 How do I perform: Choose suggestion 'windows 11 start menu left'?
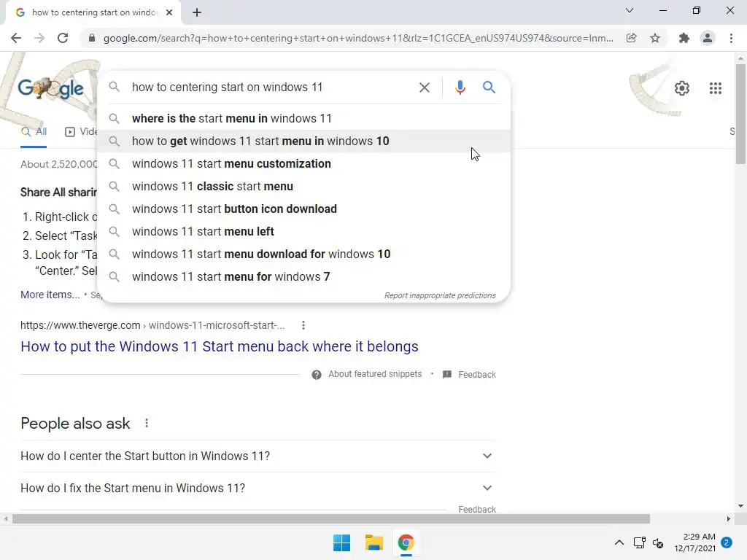(303, 231)
